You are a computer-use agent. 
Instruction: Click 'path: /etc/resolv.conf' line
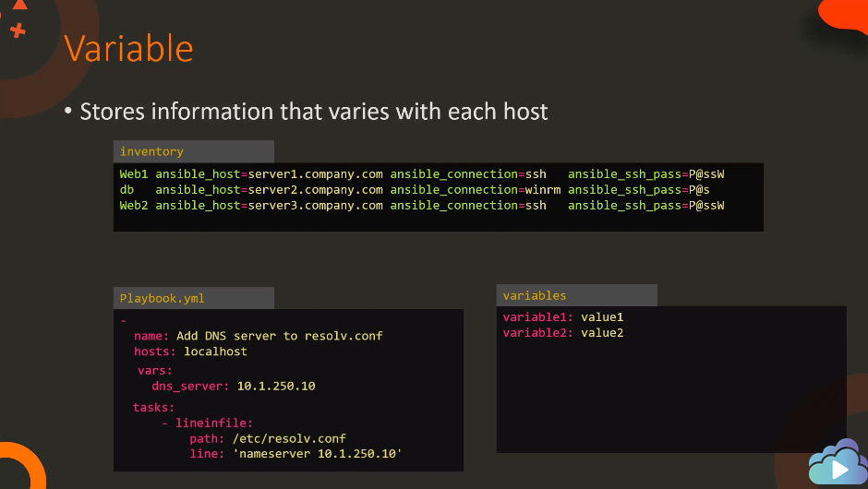(x=268, y=438)
